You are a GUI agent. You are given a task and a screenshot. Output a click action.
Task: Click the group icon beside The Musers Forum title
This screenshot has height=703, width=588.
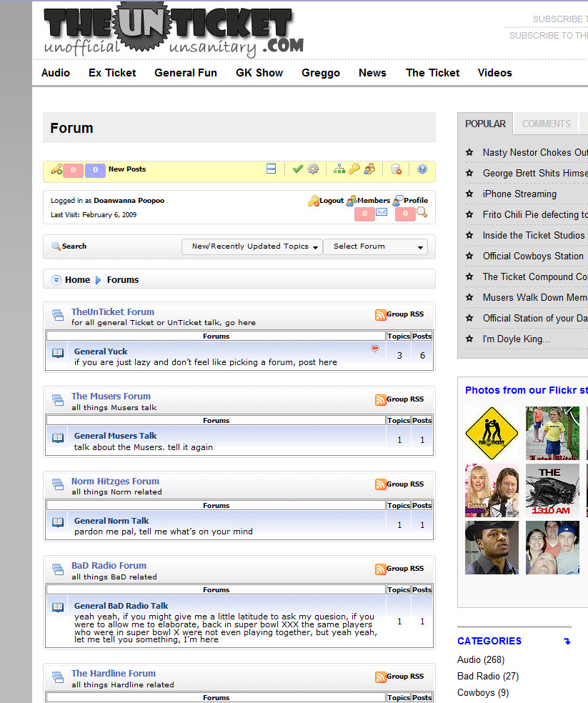pos(58,399)
